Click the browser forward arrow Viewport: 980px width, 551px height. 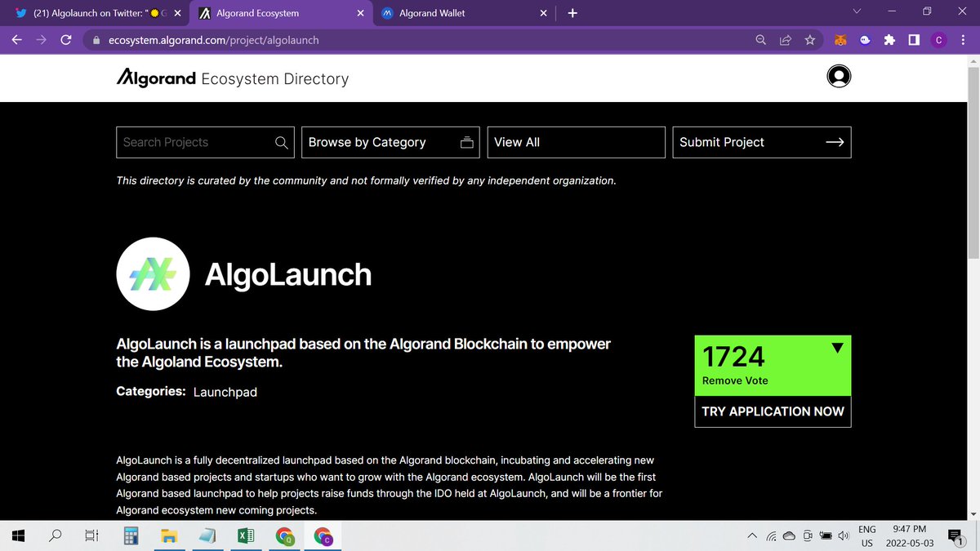point(41,39)
